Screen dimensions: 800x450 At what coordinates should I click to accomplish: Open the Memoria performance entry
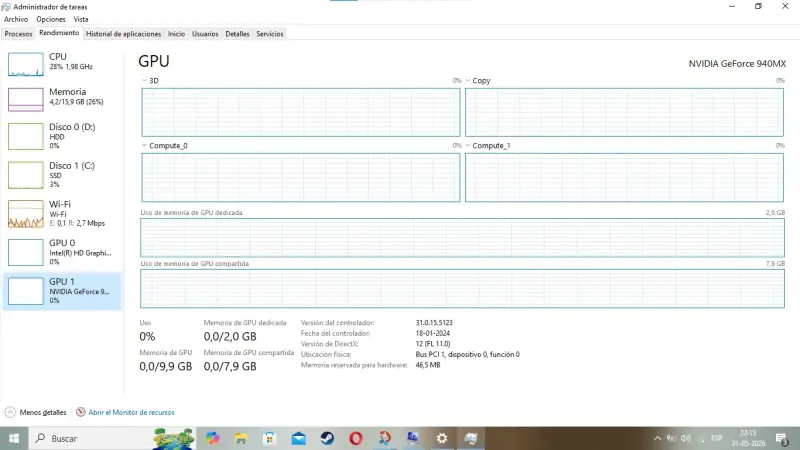click(x=62, y=99)
